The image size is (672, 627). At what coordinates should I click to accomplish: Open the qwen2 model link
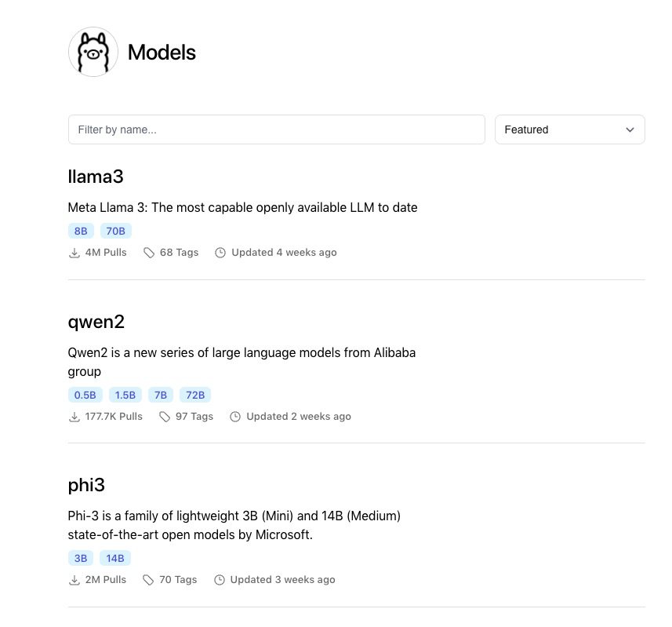point(96,322)
